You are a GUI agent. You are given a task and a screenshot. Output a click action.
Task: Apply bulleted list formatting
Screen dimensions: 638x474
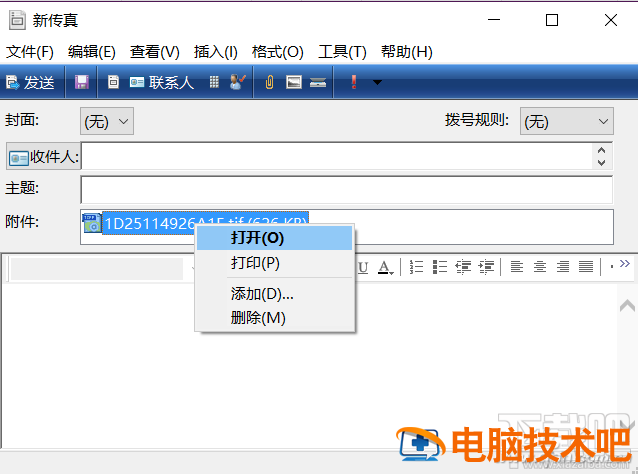click(x=439, y=267)
